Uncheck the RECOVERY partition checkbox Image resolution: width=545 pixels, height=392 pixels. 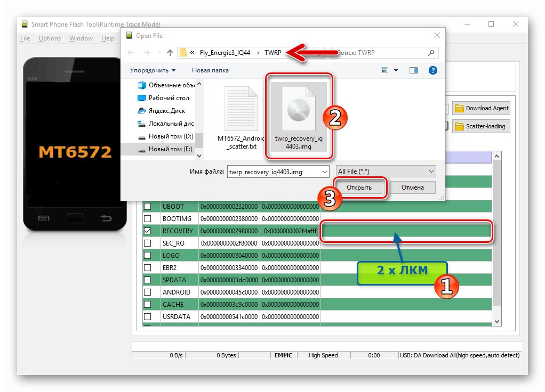[x=147, y=231]
